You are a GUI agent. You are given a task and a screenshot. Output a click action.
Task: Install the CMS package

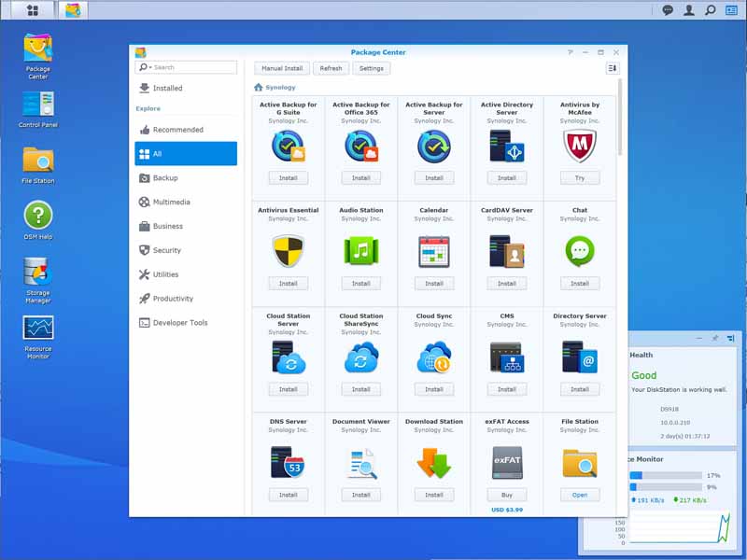click(507, 389)
